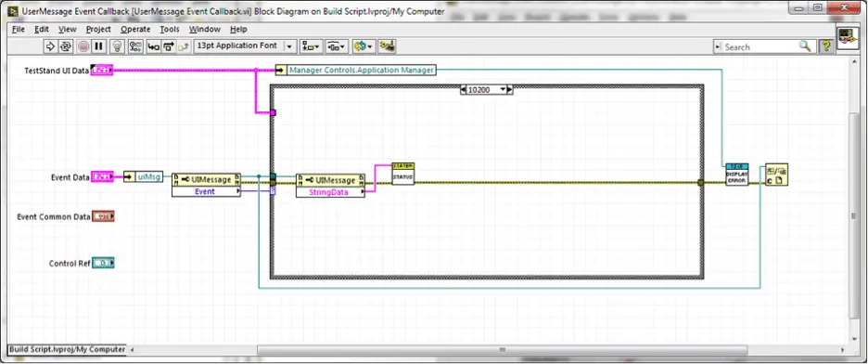Click the Run Continuously button
This screenshot has width=868, height=364.
tap(65, 46)
